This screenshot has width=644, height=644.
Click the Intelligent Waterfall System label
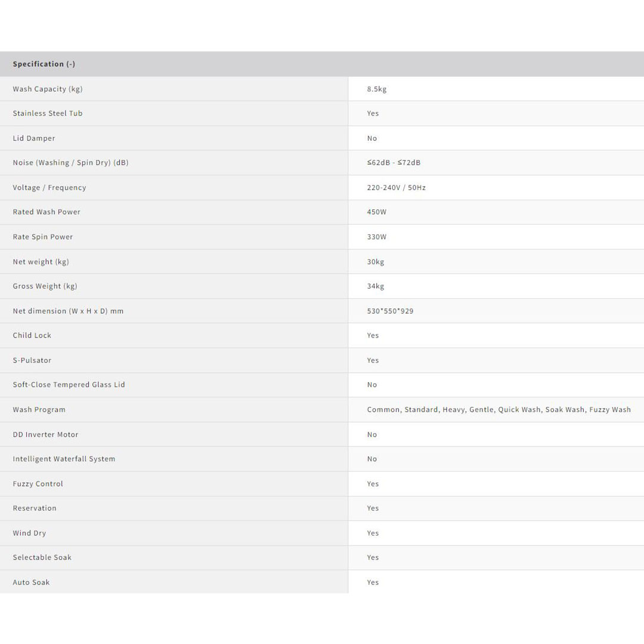64,459
